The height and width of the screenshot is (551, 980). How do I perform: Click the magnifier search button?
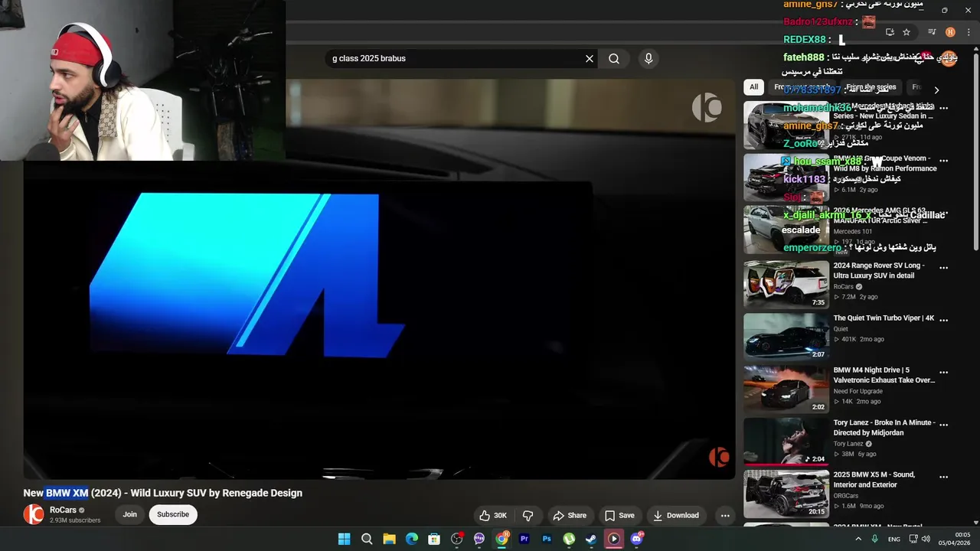(614, 58)
